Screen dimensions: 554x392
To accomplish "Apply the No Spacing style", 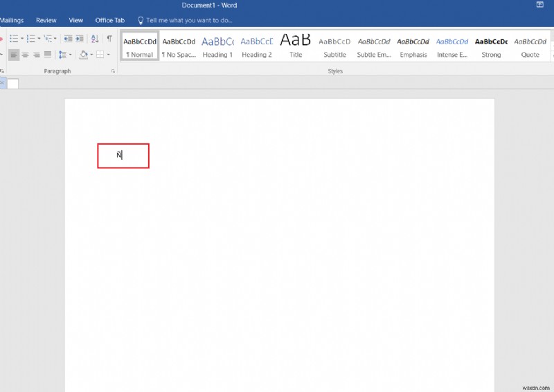I will [179, 46].
